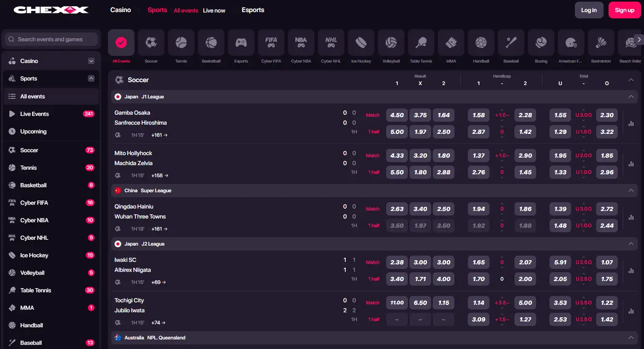The height and width of the screenshot is (349, 644).
Task: Bet Gamba Osaka win at 4.50
Action: pyautogui.click(x=397, y=115)
